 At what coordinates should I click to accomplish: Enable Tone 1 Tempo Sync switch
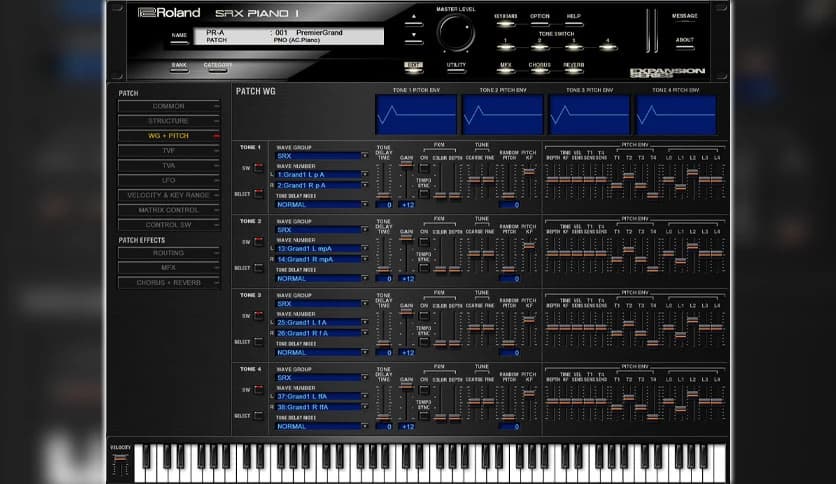(424, 195)
